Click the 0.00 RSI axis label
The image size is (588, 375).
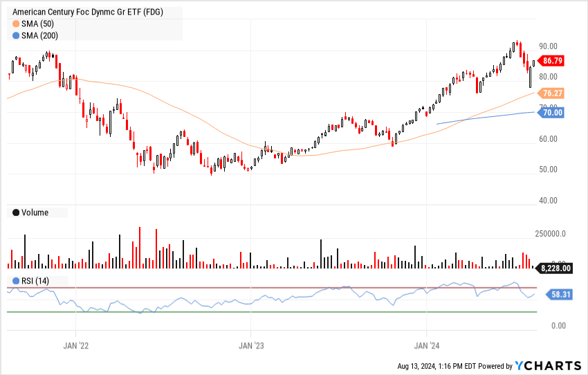pyautogui.click(x=559, y=325)
